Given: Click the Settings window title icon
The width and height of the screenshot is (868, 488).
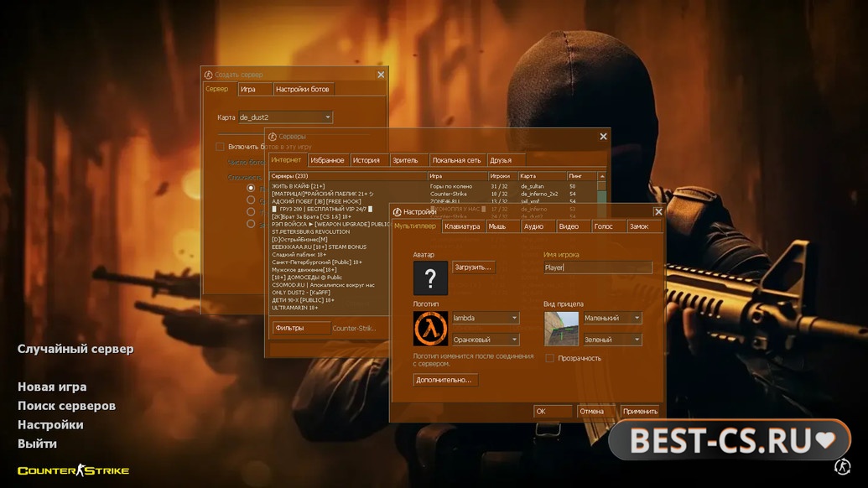Looking at the screenshot, I should [x=397, y=212].
